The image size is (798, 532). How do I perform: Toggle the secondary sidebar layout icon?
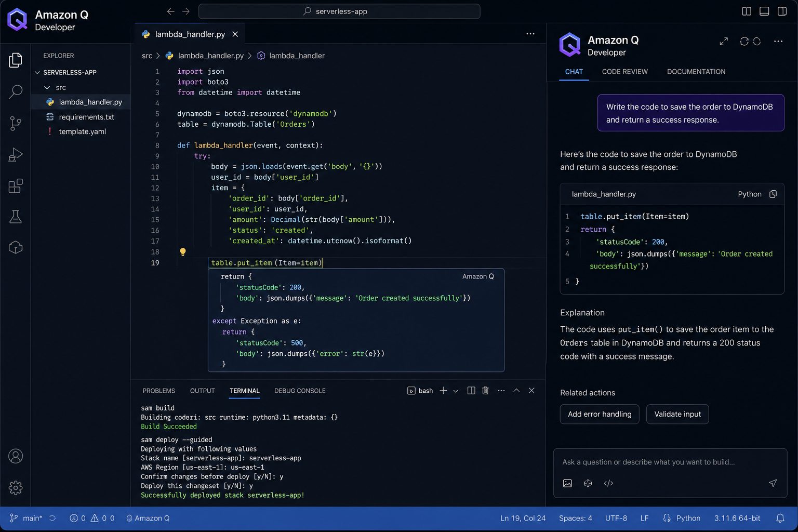click(782, 11)
